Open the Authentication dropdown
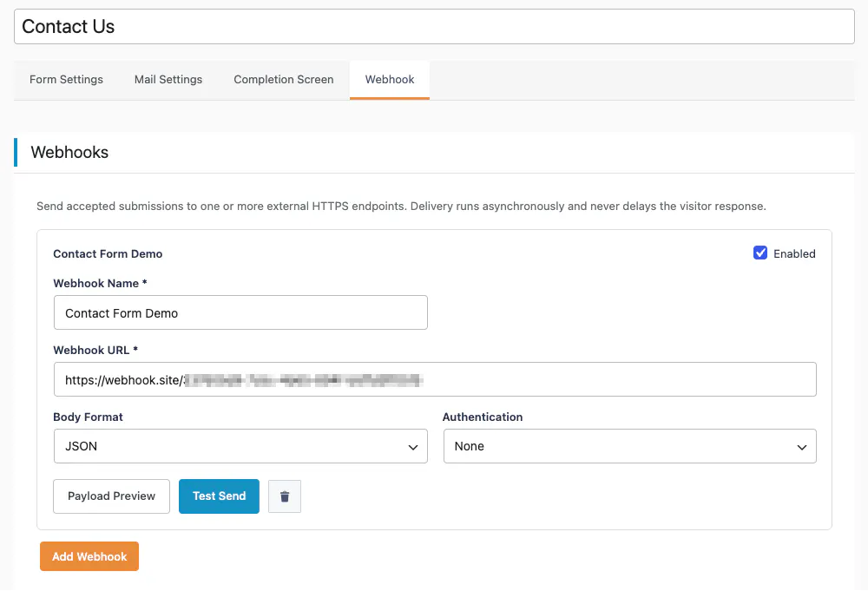 630,446
